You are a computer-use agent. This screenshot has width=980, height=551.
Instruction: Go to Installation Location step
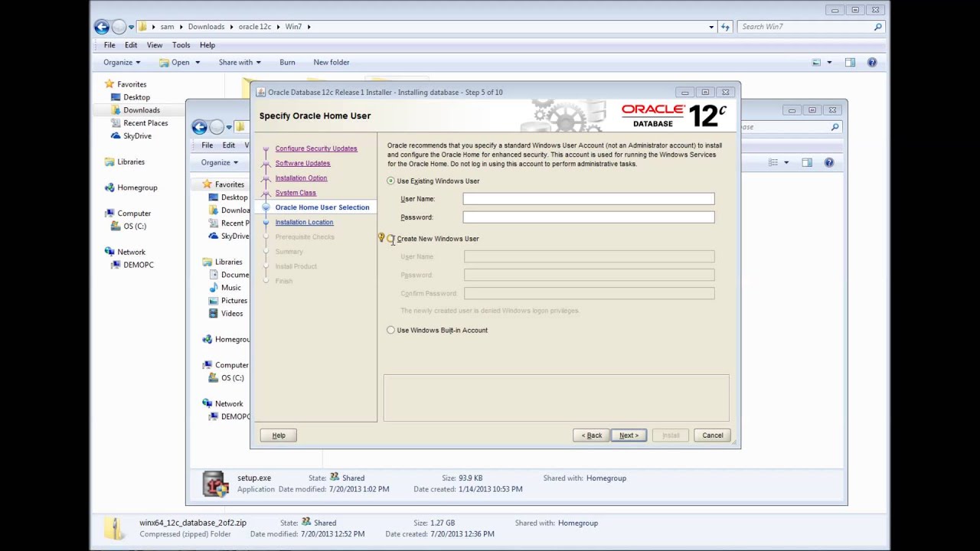304,222
